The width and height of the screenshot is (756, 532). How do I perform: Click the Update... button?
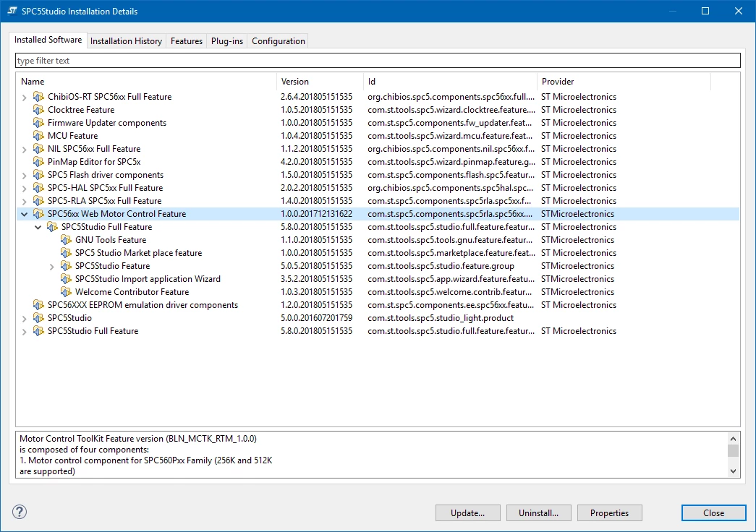pos(467,512)
